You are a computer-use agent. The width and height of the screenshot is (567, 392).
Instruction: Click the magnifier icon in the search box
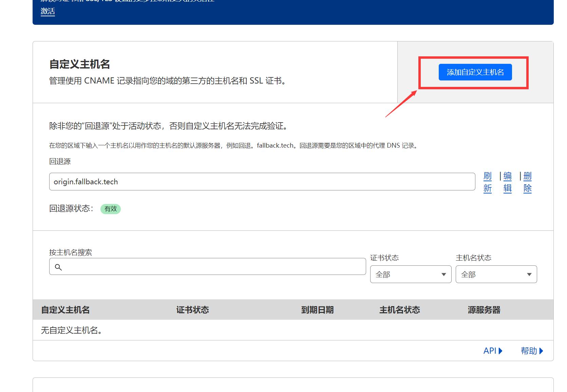[x=58, y=267]
